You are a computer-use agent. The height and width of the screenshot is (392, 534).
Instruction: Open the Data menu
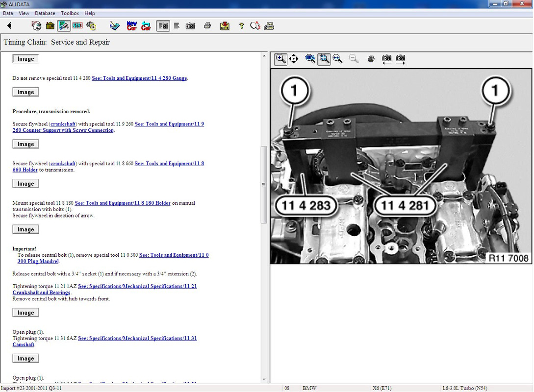coord(8,13)
